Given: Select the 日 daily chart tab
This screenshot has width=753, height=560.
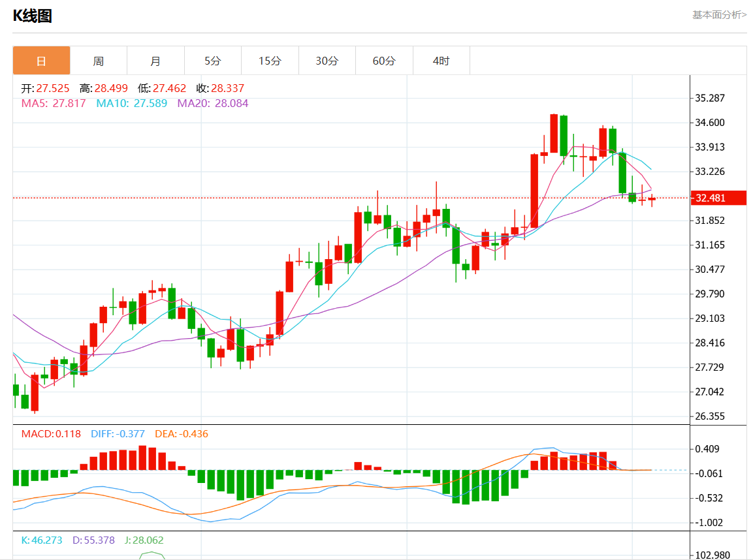Looking at the screenshot, I should (x=41, y=61).
